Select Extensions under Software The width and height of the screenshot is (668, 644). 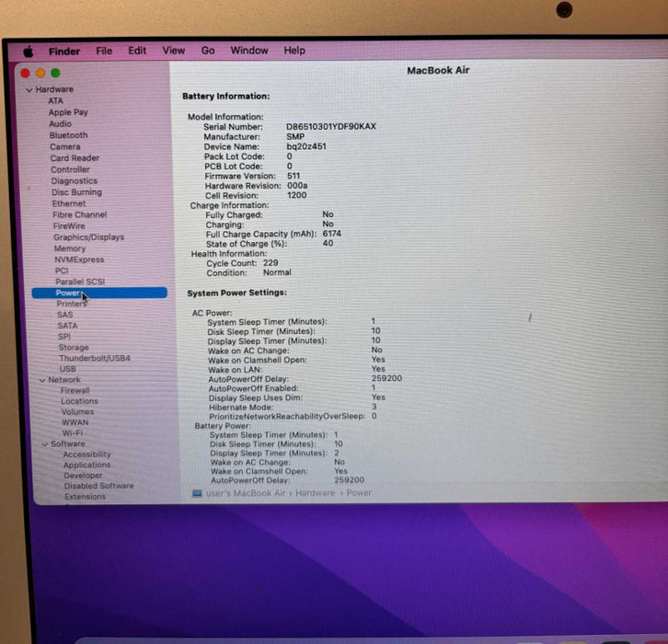tap(86, 497)
